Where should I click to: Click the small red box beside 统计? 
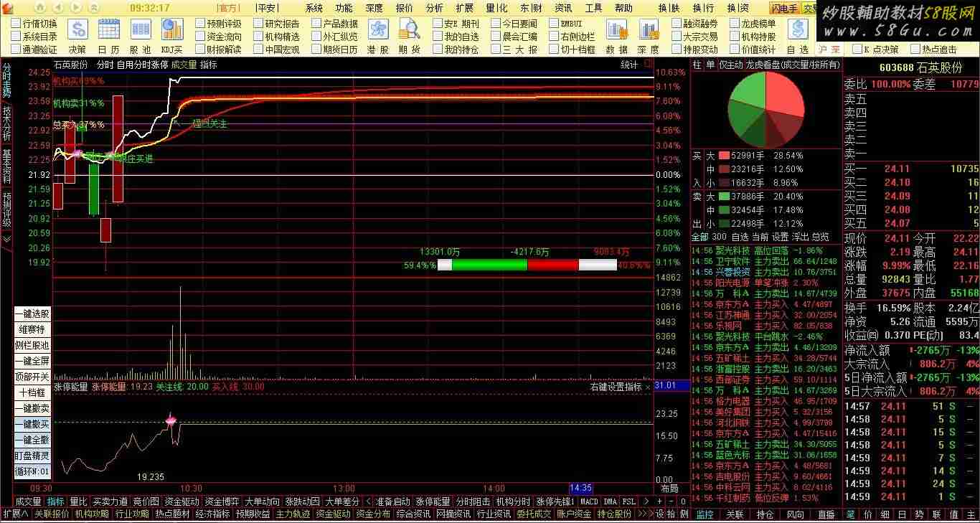coord(648,64)
